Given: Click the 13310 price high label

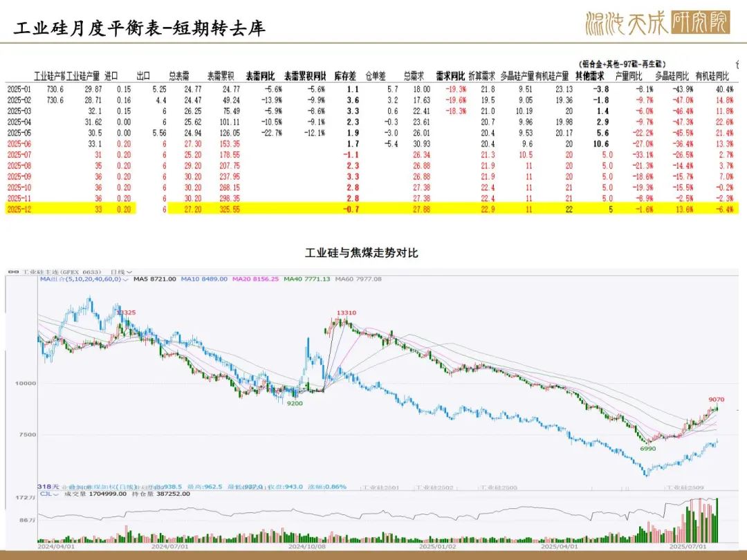Looking at the screenshot, I should tap(347, 313).
